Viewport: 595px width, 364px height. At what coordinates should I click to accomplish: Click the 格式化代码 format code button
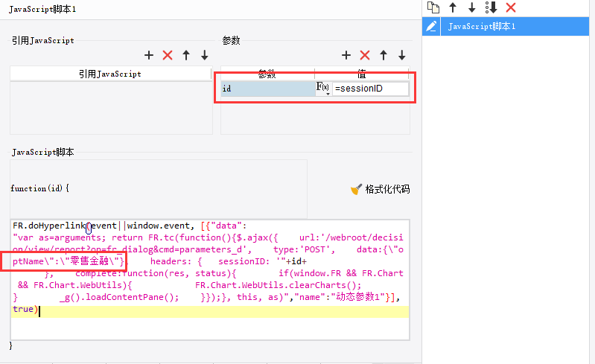[x=381, y=189]
